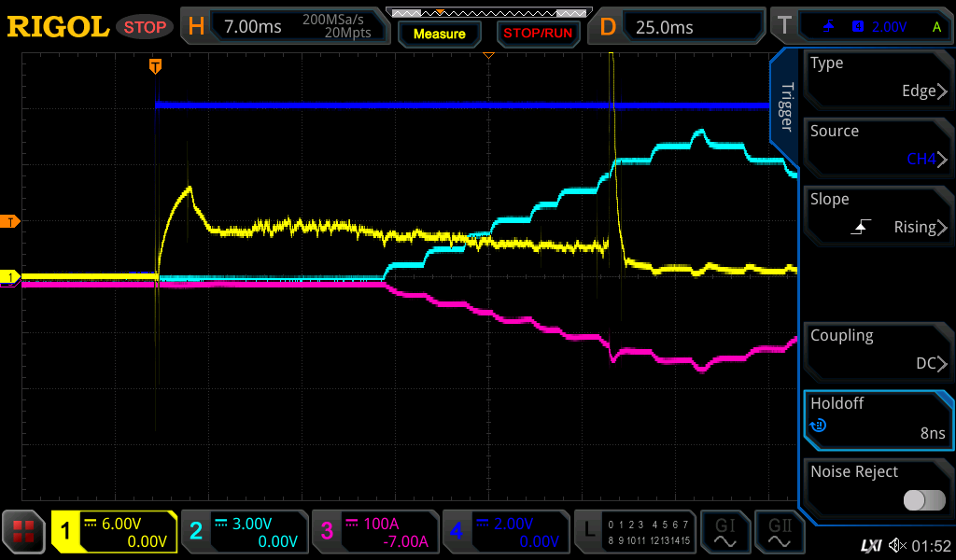This screenshot has height=560, width=956.
Task: Open the GI waveform generator icon
Action: tap(724, 532)
